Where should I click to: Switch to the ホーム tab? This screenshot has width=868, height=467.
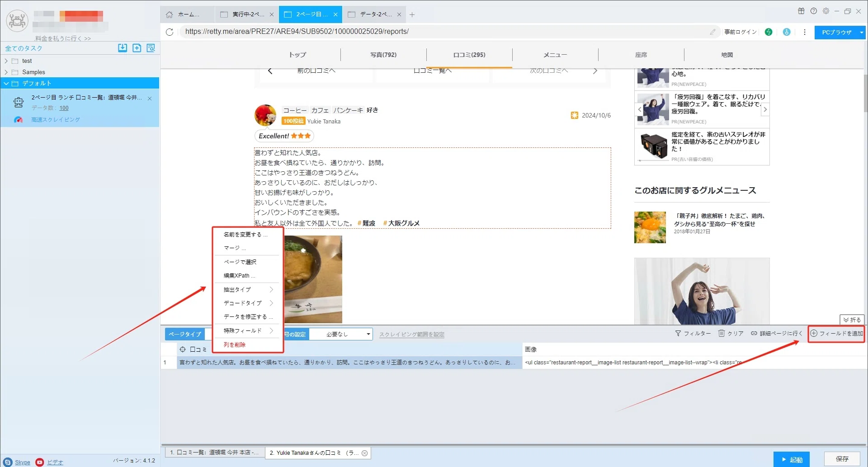tap(187, 14)
